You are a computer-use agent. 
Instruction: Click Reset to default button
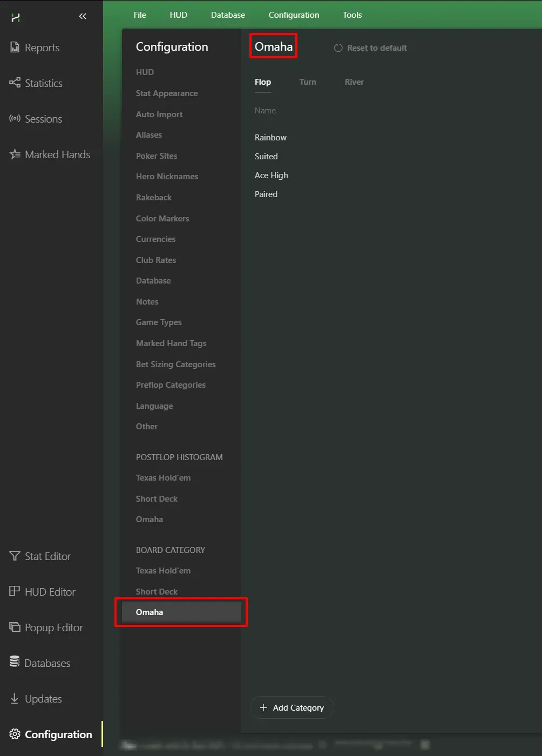tap(370, 48)
